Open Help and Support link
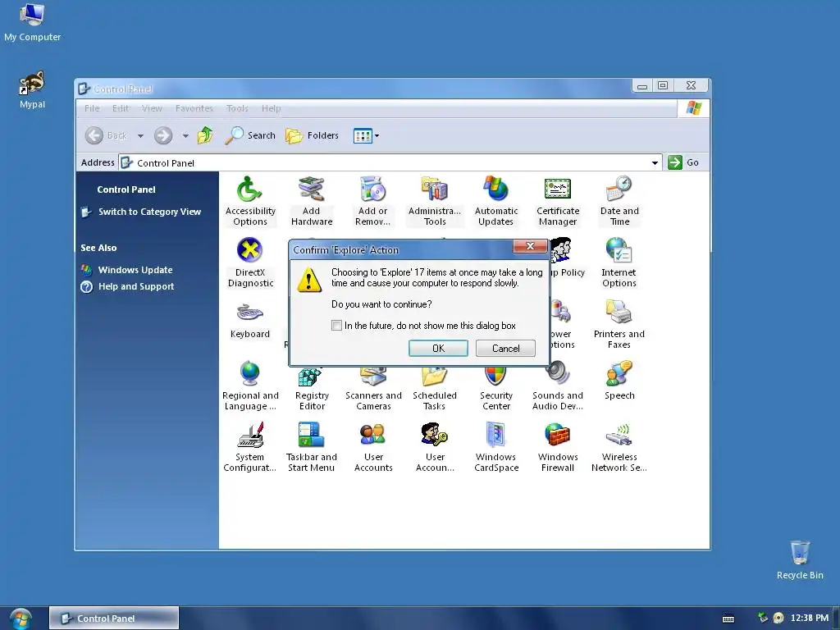Screen dimensions: 840x630 [136, 286]
